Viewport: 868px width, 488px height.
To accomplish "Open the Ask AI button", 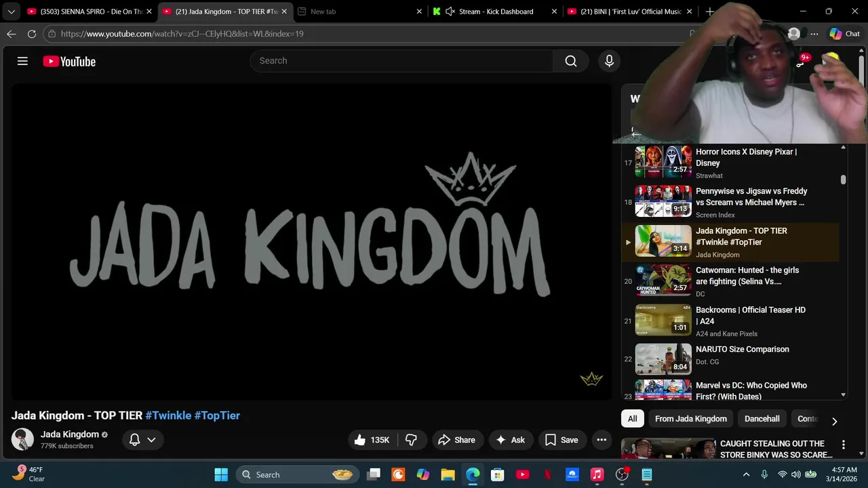I will point(511,440).
